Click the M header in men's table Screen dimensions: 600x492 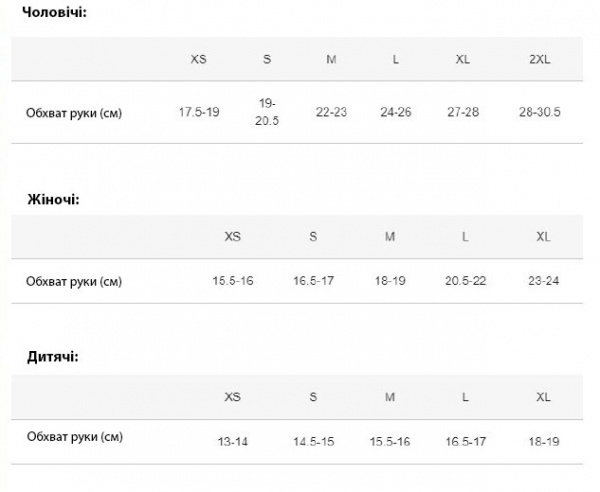pos(331,59)
